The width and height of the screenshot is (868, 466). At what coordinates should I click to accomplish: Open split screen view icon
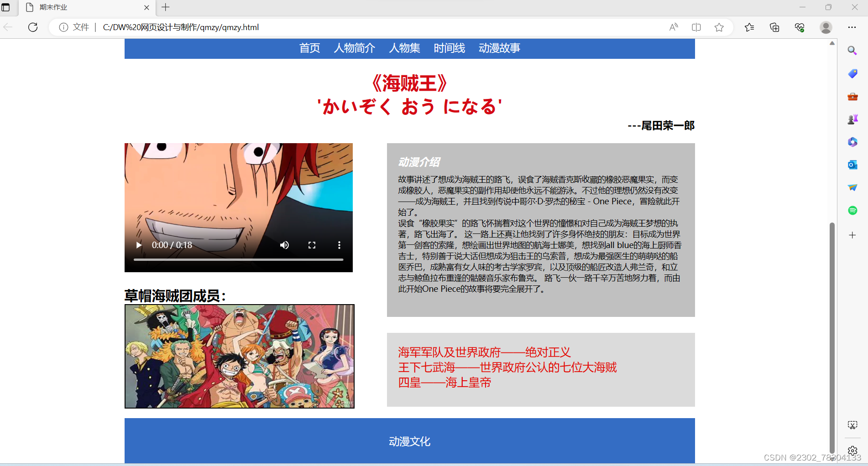click(696, 27)
